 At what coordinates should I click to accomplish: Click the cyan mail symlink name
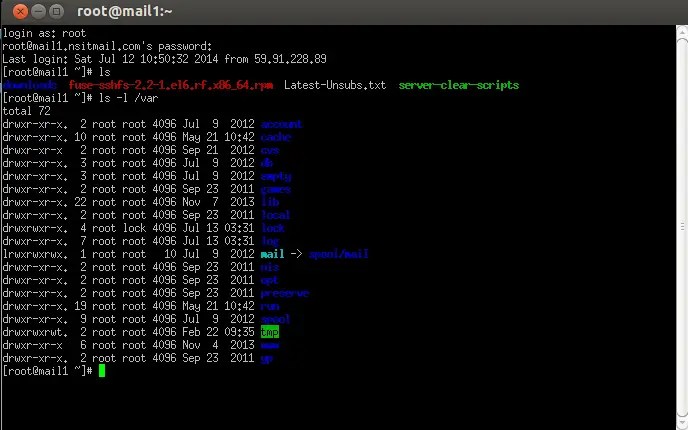tap(272, 254)
